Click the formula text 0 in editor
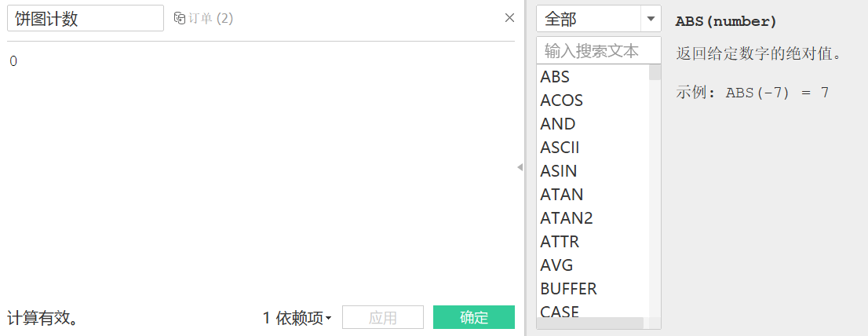Screen dimensions: 868x336 13,61
